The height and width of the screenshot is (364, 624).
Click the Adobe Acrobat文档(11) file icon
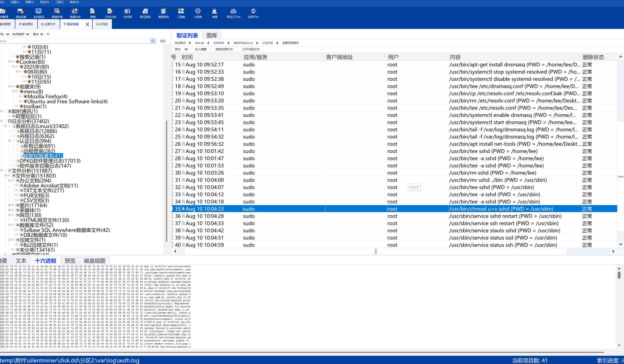click(22, 185)
